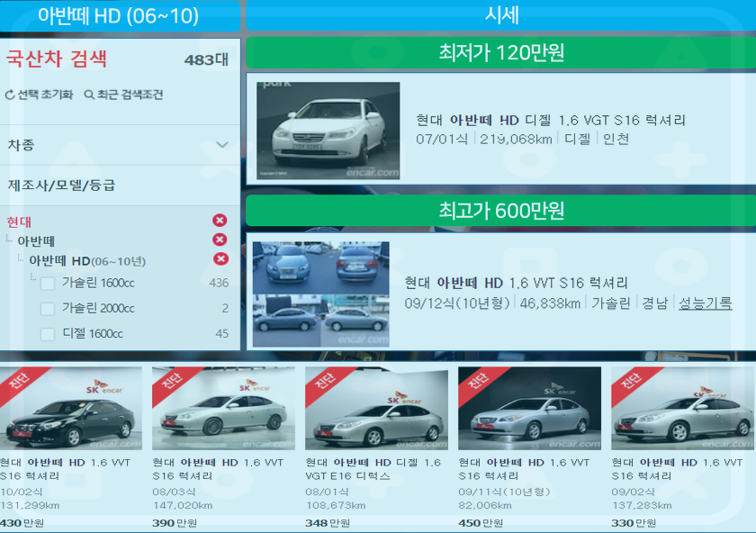Open the car thumbnail with 82,006km
The image size is (756, 533).
coord(529,409)
